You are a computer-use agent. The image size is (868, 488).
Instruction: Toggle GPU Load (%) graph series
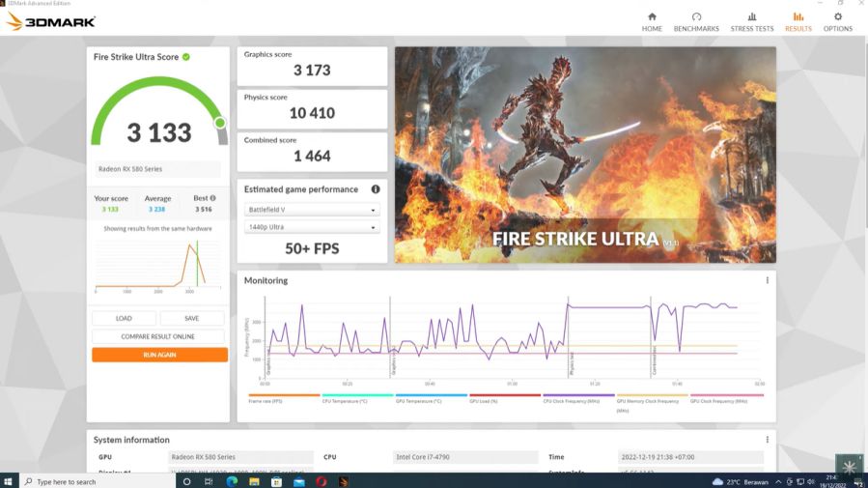point(505,398)
